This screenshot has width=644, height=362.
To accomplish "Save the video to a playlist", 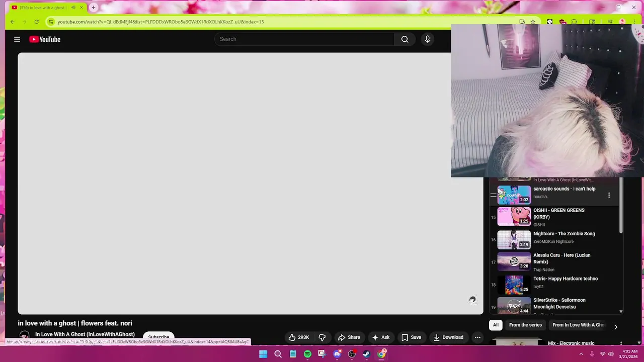I will point(411,337).
